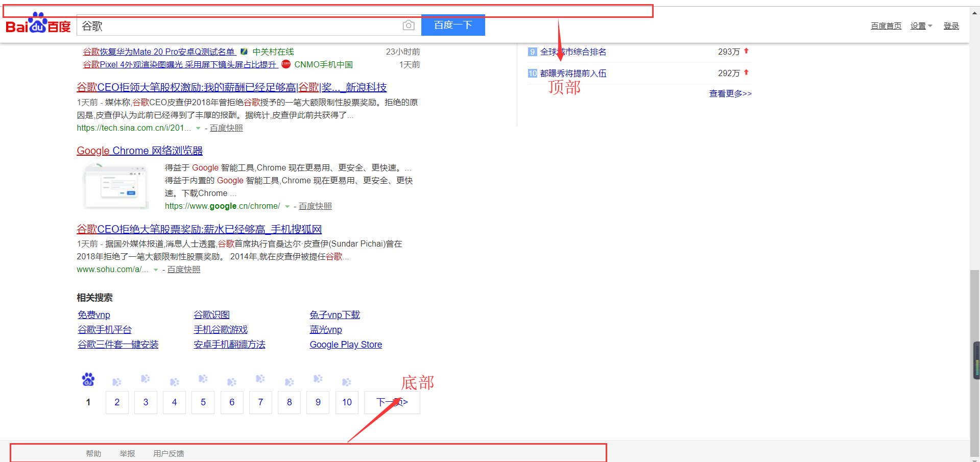Click the paw icon above page 2
The width and height of the screenshot is (980, 462).
(117, 382)
